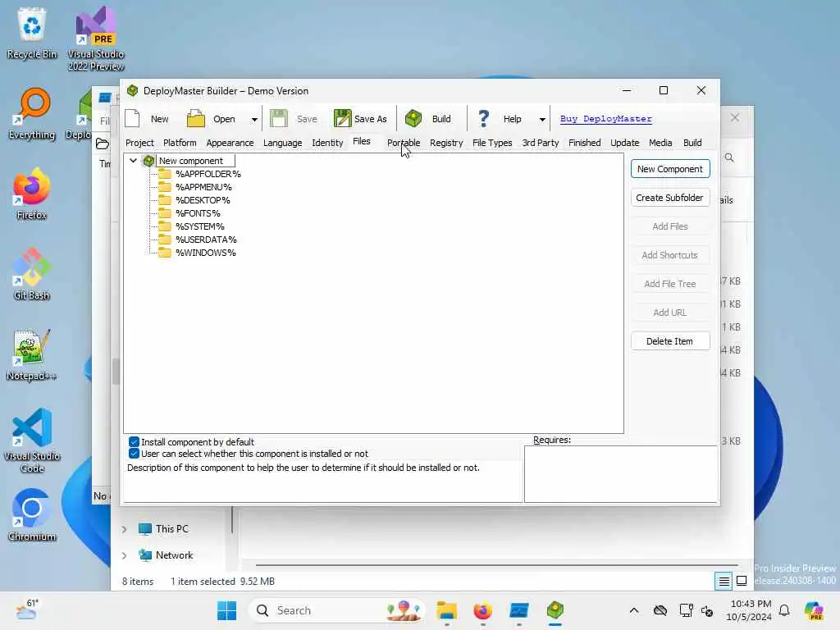The width and height of the screenshot is (840, 630).
Task: Click the New Component button
Action: coord(670,169)
